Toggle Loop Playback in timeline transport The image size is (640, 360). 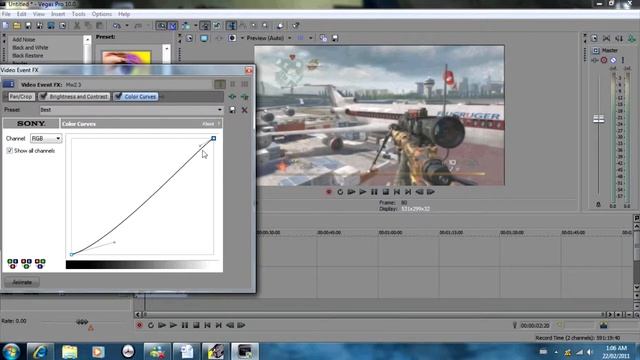coord(151,325)
